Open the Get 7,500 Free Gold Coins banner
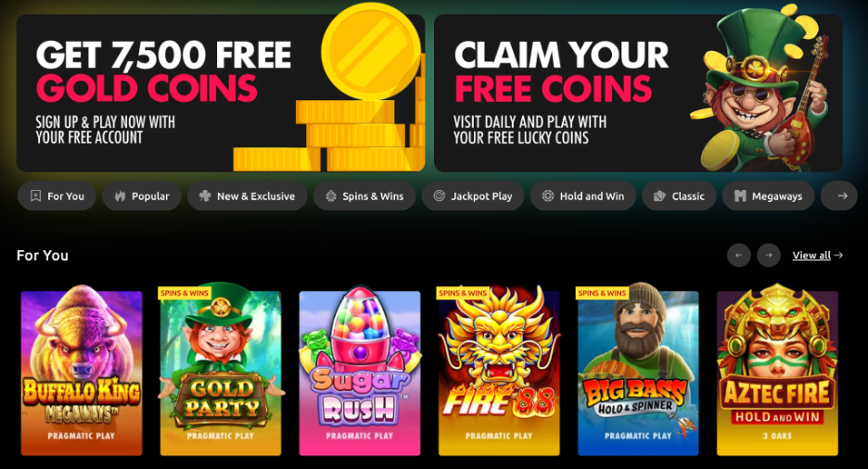This screenshot has width=868, height=469. [221, 93]
